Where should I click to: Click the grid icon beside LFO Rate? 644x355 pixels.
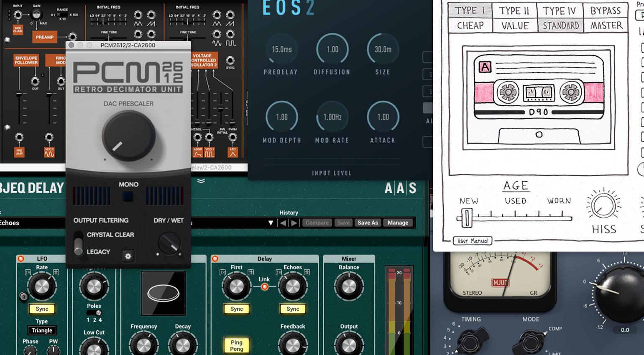coord(56,272)
